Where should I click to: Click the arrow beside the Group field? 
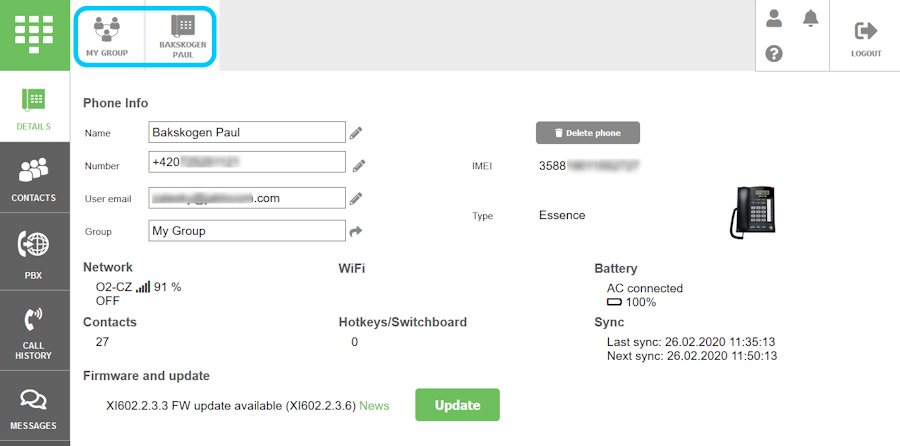click(356, 231)
